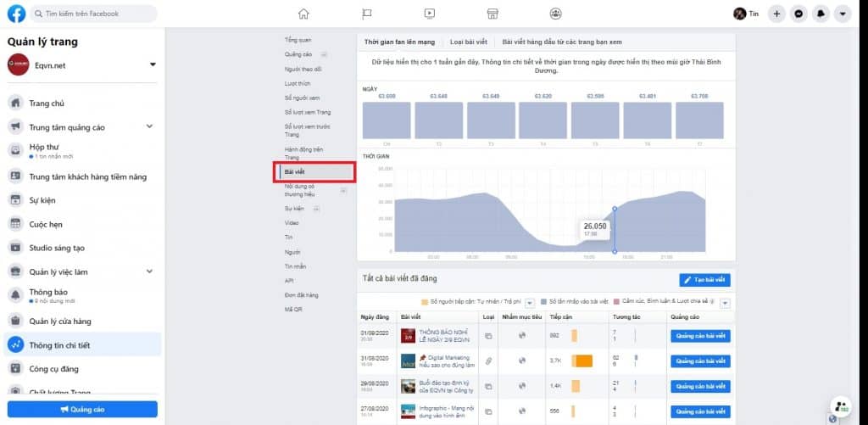Expand Trung tâm quảng cáo chevron

point(149,127)
